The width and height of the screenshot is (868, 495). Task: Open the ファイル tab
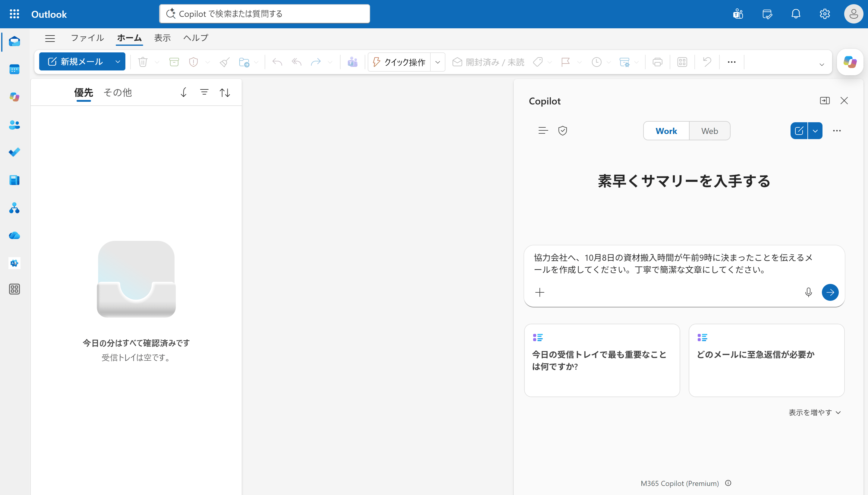pos(87,38)
